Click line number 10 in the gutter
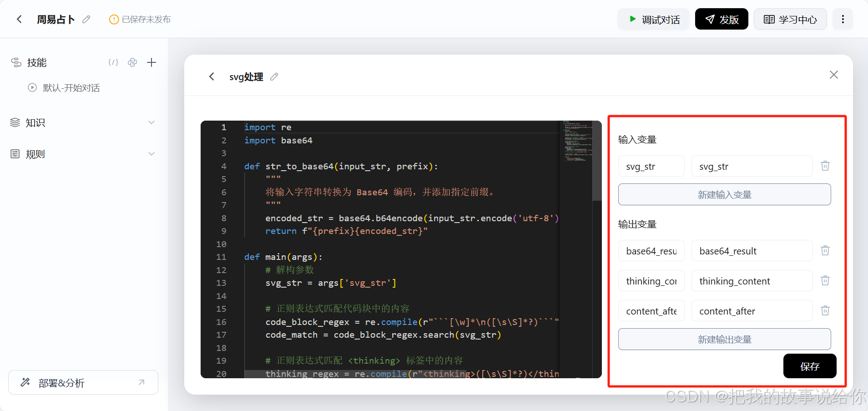Viewport: 868px width, 411px height. click(x=221, y=244)
